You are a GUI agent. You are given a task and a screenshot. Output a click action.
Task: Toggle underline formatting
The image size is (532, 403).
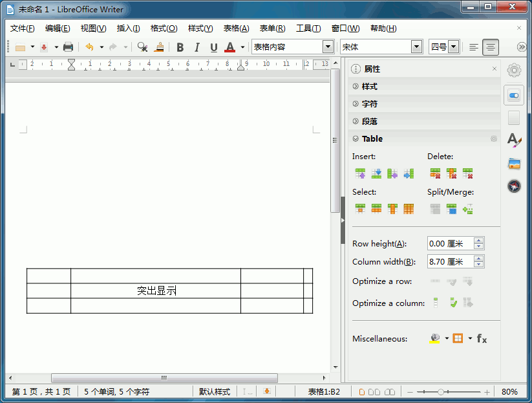(213, 47)
